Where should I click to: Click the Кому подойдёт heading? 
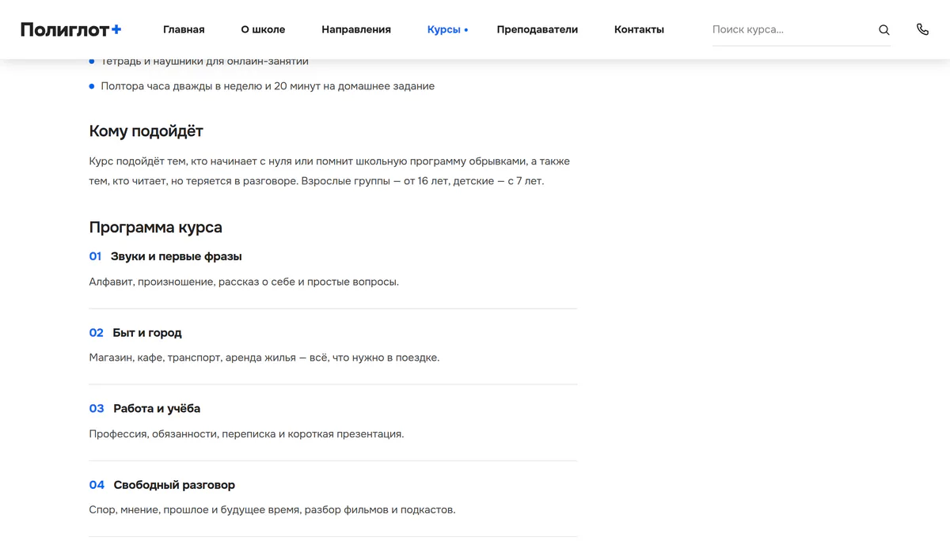[146, 131]
